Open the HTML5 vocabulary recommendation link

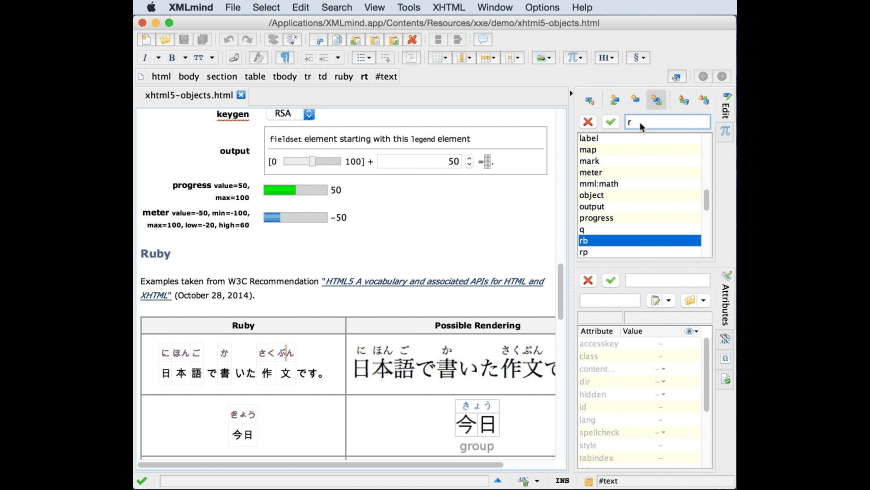(433, 282)
